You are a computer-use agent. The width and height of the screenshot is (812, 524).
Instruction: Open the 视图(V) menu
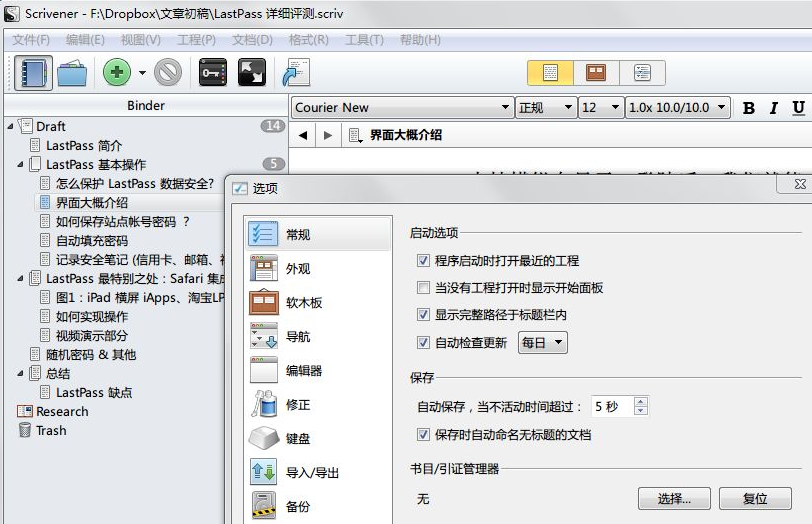click(x=140, y=40)
